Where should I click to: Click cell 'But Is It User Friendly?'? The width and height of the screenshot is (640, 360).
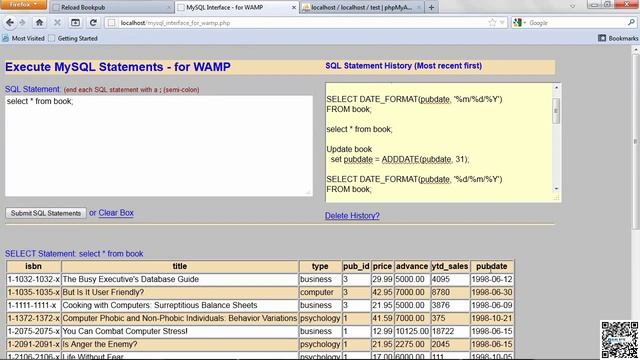click(x=180, y=292)
